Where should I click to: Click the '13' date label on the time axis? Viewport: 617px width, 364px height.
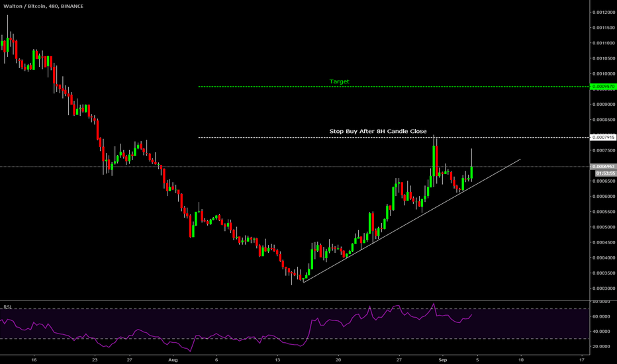(x=277, y=359)
